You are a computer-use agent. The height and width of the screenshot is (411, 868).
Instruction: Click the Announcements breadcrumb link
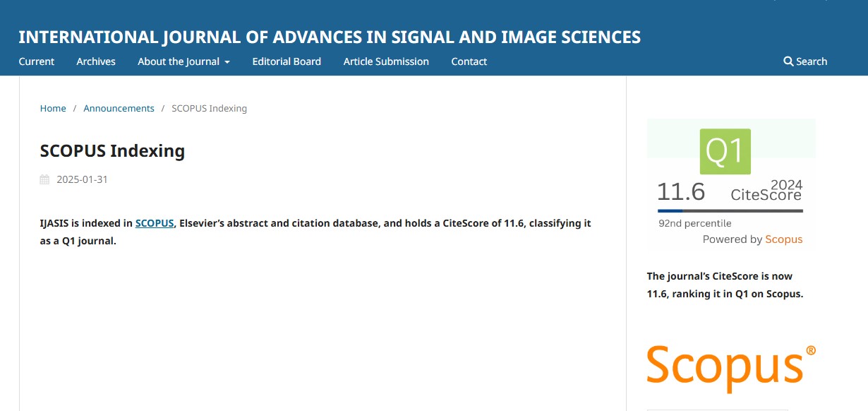pyautogui.click(x=119, y=108)
